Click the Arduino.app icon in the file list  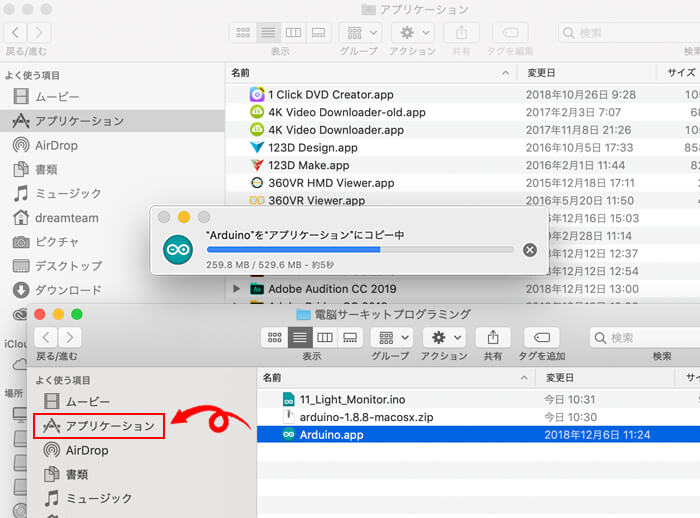click(x=289, y=434)
